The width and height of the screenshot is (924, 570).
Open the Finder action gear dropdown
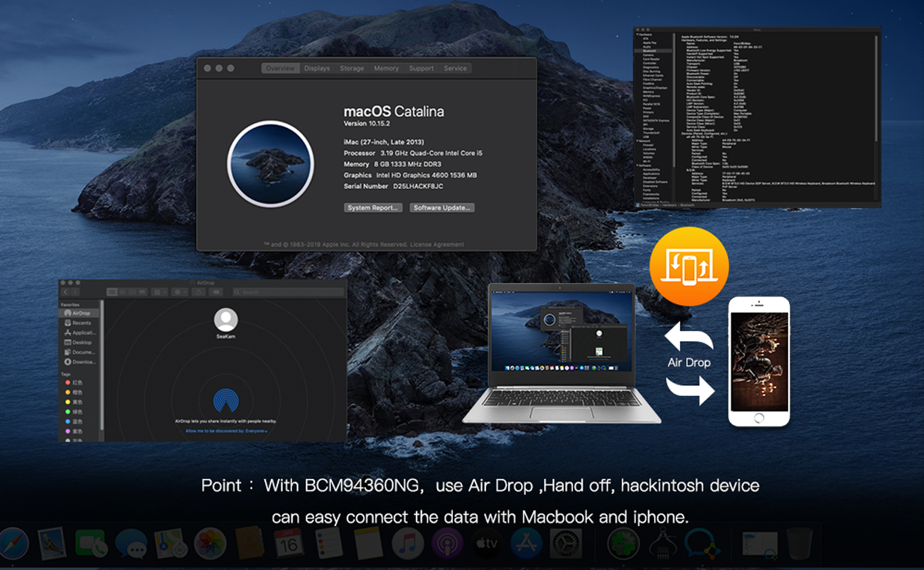(x=180, y=292)
